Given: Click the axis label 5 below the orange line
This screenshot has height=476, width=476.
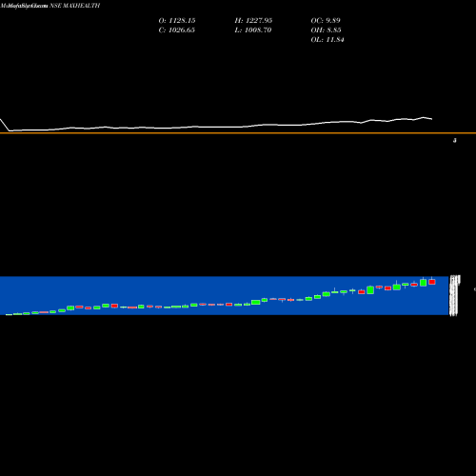Looking at the screenshot, I should click(455, 140).
